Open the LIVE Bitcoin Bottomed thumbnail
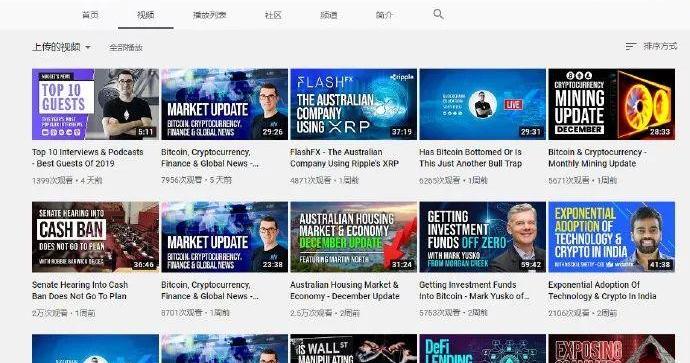The height and width of the screenshot is (363, 690). pyautogui.click(x=482, y=104)
